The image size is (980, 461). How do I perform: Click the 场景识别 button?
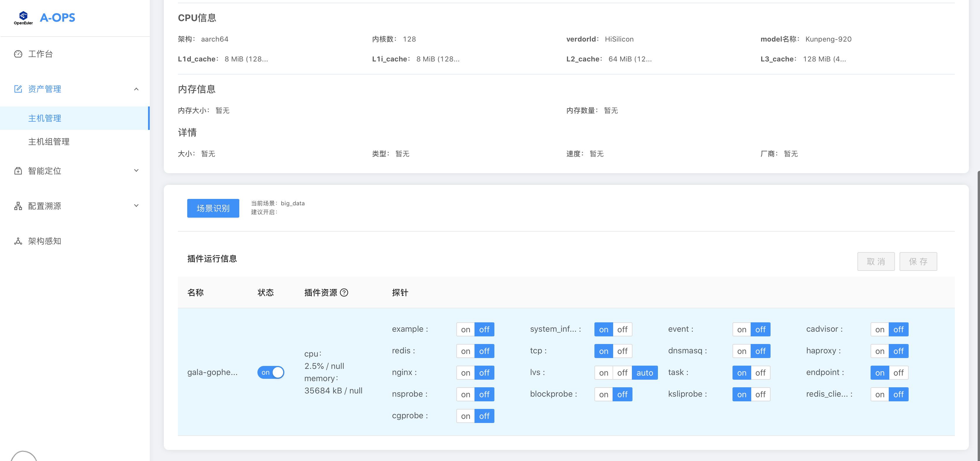click(213, 209)
